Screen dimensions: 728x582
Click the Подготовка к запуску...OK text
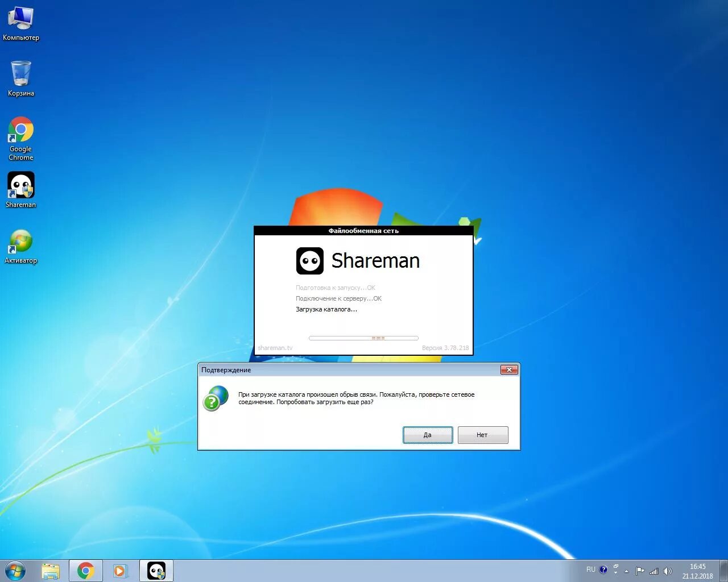click(x=336, y=288)
